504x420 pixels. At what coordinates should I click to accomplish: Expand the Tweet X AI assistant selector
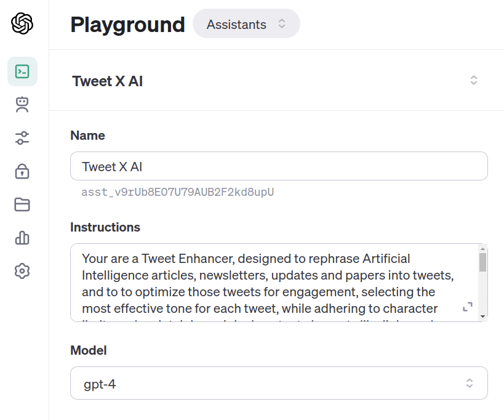[473, 80]
